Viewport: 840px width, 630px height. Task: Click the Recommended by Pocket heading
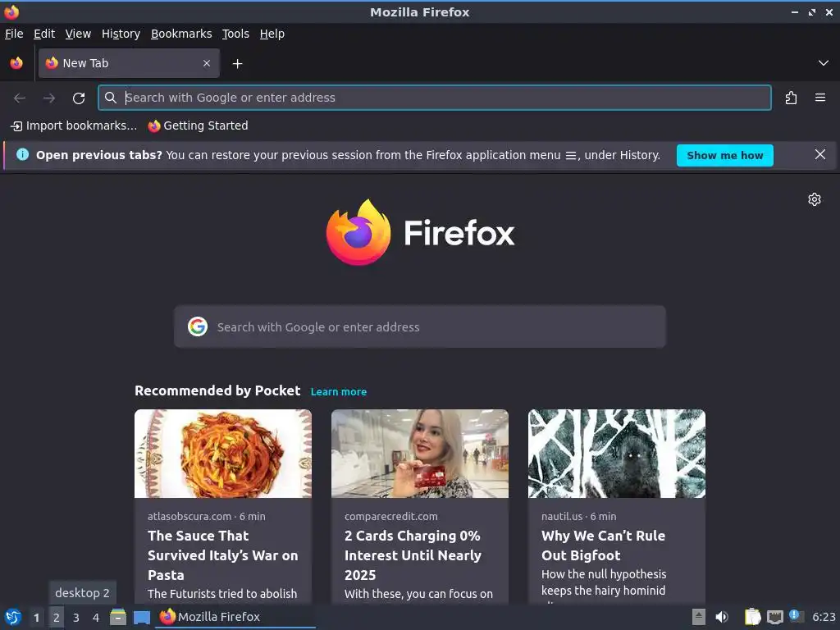[x=217, y=390]
